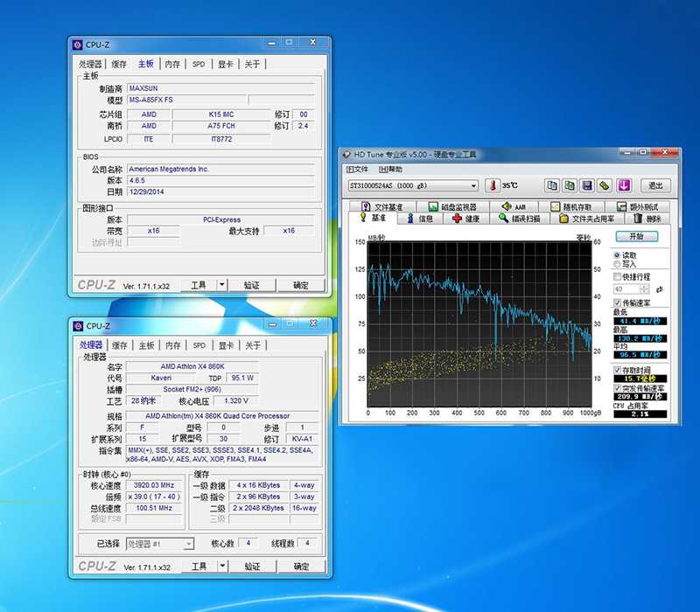This screenshot has width=700, height=612.
Task: Click the 开始 start button in HD Tune
Action: [x=637, y=236]
